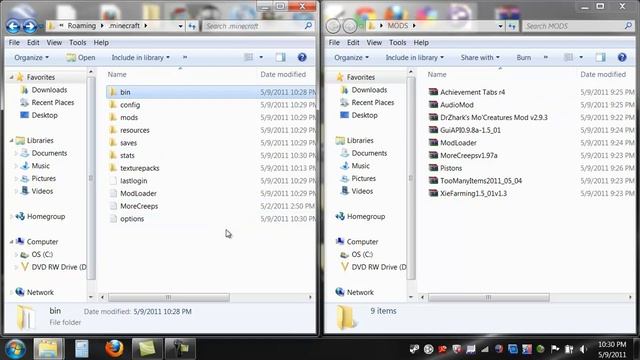Open view options dropdown arrow in MODS window

(x=581, y=58)
